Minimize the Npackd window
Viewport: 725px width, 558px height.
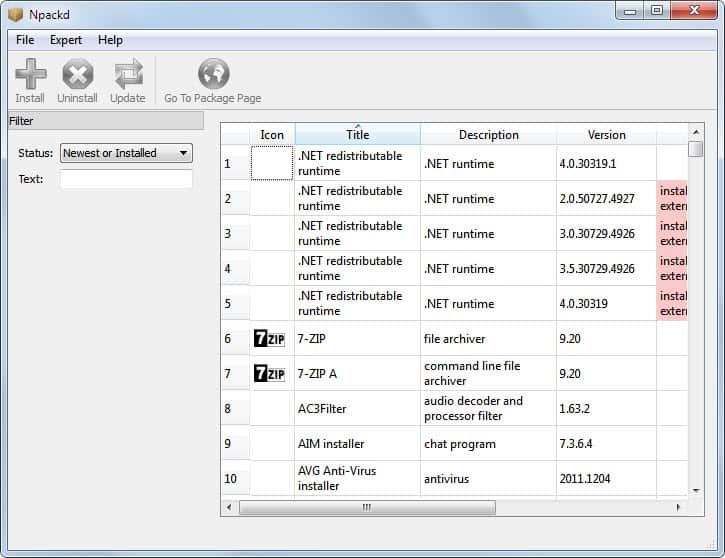click(631, 11)
